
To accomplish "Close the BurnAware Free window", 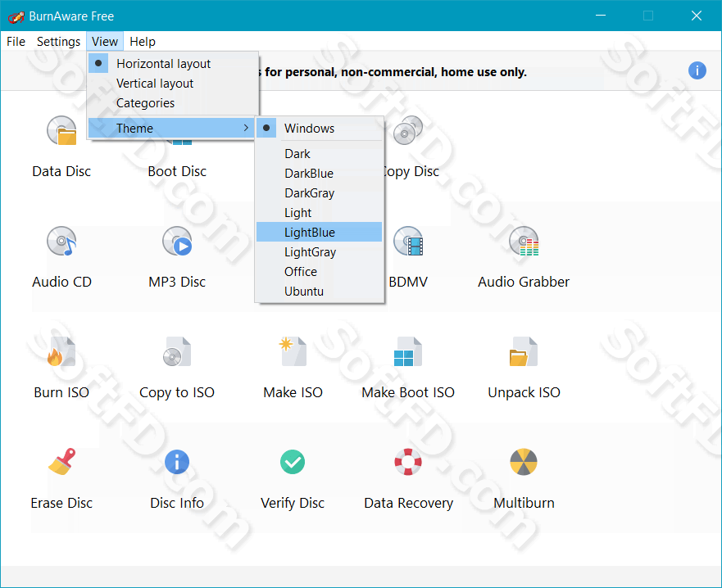I will pyautogui.click(x=697, y=16).
